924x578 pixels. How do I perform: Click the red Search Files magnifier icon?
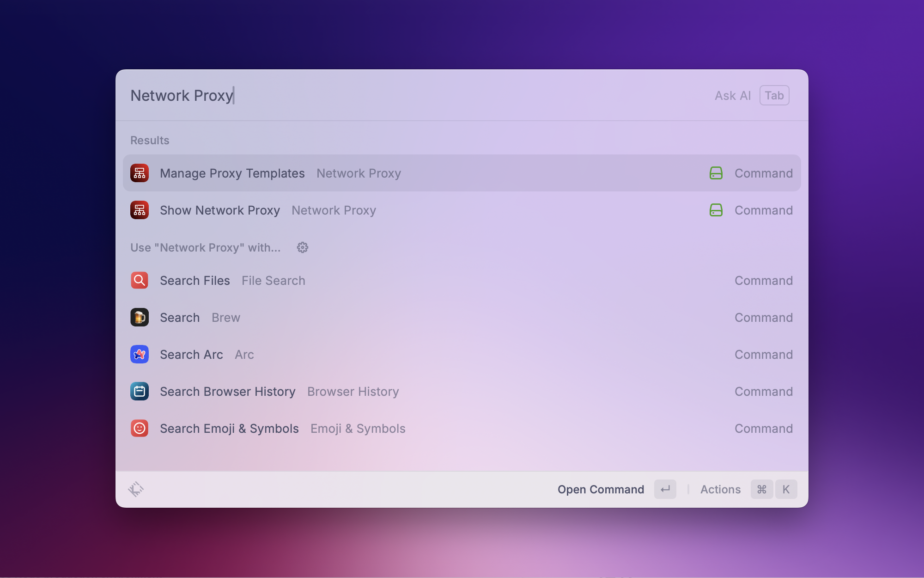[139, 281]
